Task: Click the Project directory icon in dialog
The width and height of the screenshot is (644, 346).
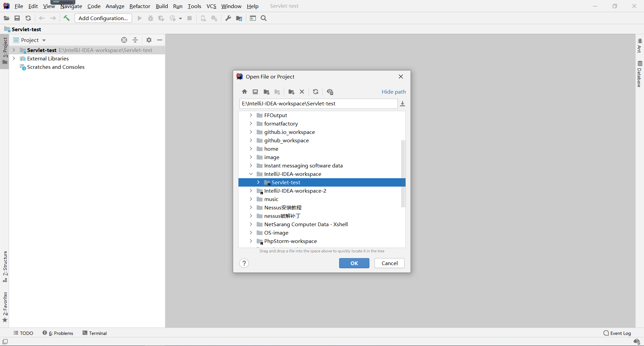Action: [267, 92]
